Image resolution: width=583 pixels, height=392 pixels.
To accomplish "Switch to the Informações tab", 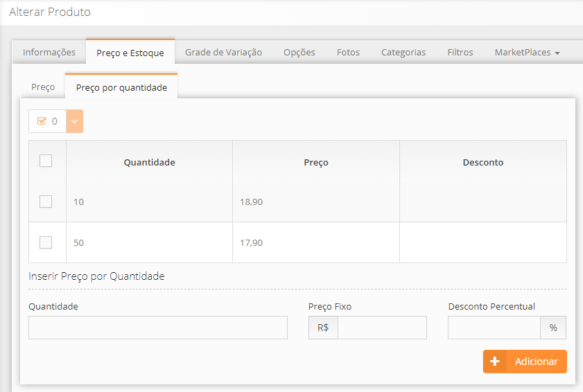I will pos(49,52).
